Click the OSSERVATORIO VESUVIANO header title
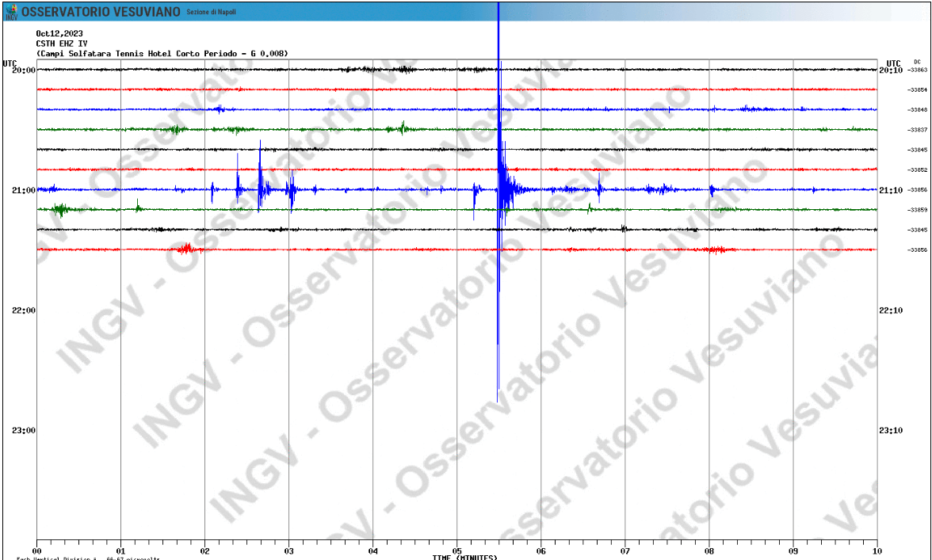 [101, 12]
